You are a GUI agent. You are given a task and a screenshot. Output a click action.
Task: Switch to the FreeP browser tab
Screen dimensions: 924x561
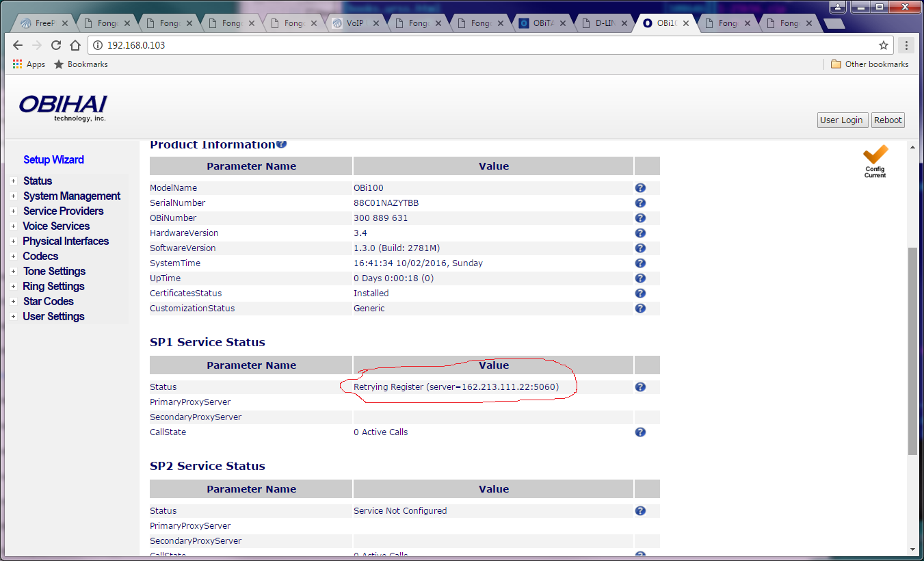coord(42,23)
